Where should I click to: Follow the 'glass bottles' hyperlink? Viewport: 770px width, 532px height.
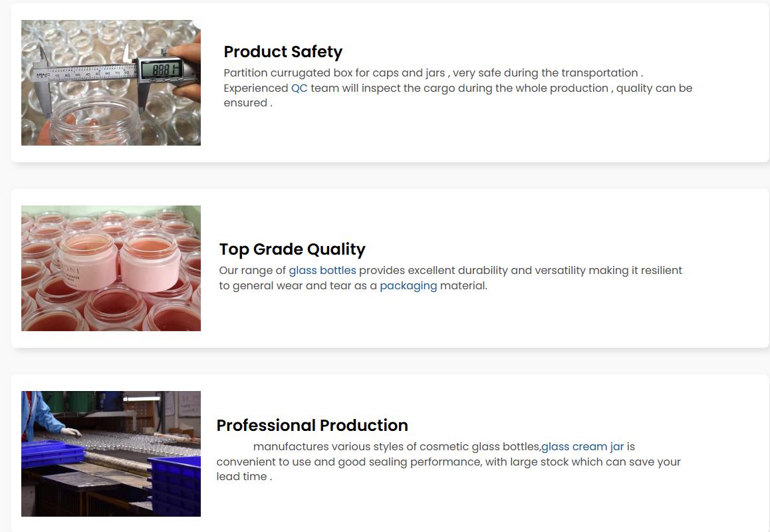click(x=322, y=271)
